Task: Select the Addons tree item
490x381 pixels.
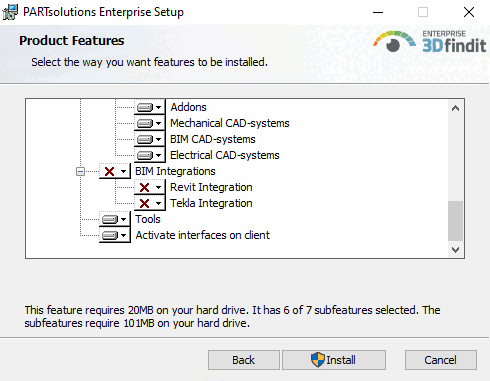Action: tap(188, 107)
